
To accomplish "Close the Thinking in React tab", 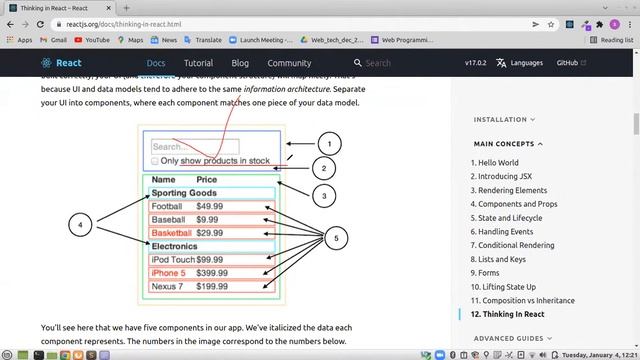I will (109, 8).
